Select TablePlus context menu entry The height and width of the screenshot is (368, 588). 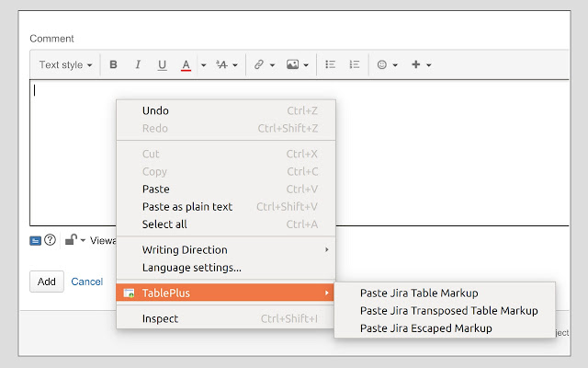coord(226,293)
